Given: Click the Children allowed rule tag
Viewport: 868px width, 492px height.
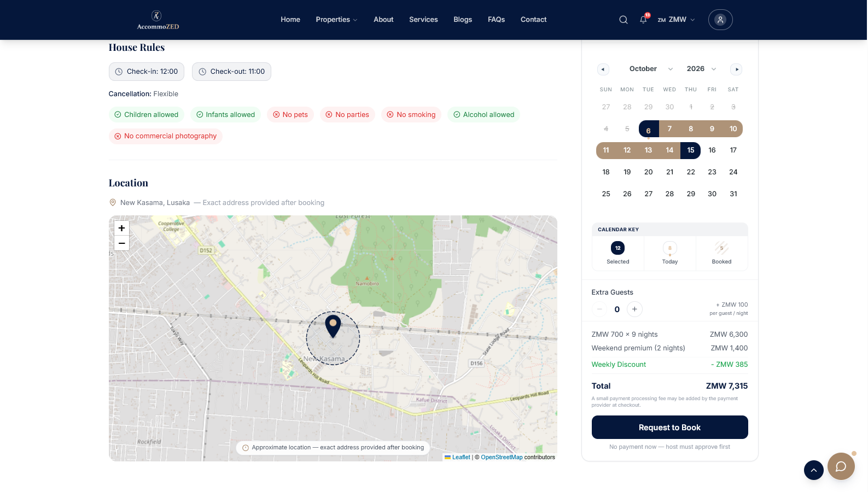Looking at the screenshot, I should click(147, 115).
